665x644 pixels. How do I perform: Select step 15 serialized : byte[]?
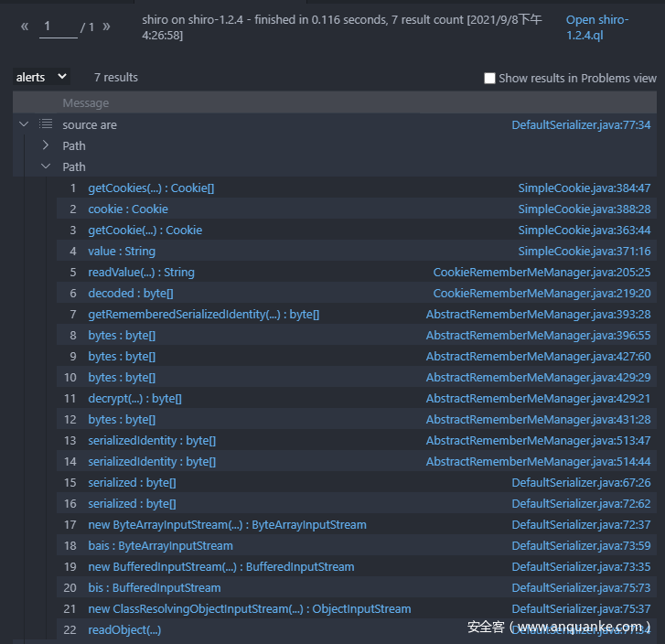132,483
